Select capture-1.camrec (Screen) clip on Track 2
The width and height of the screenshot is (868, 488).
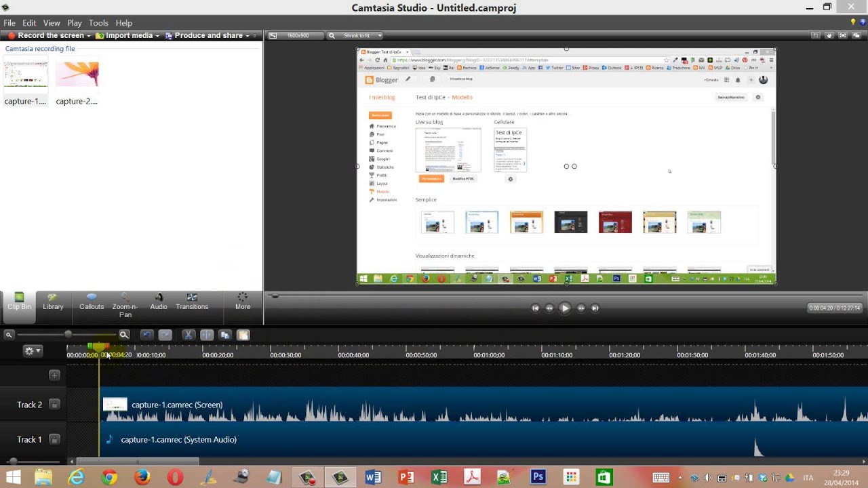click(x=484, y=405)
